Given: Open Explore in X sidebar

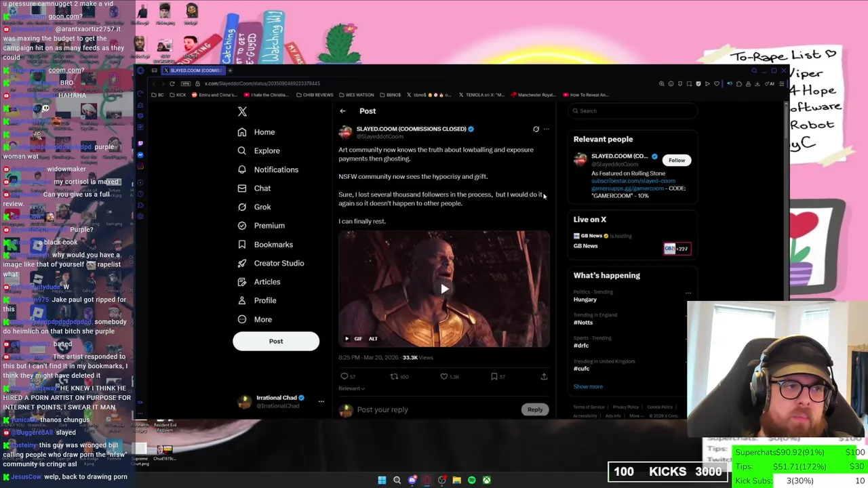Looking at the screenshot, I should tap(258, 150).
